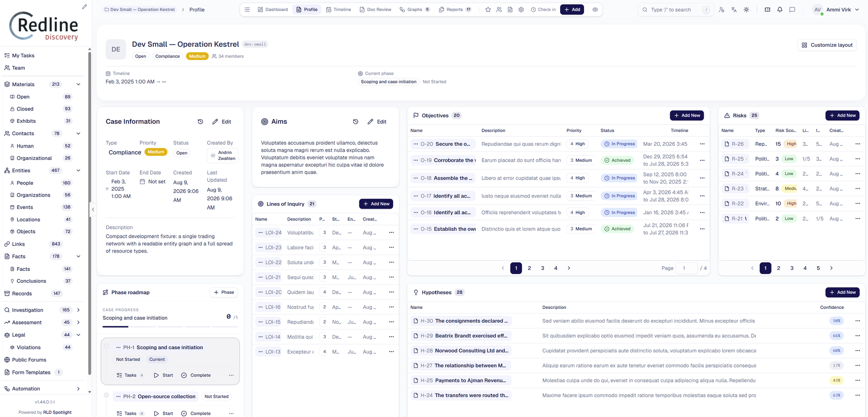The image size is (868, 417).
Task: Click the pencil edit icon beside logo
Action: tap(84, 7)
